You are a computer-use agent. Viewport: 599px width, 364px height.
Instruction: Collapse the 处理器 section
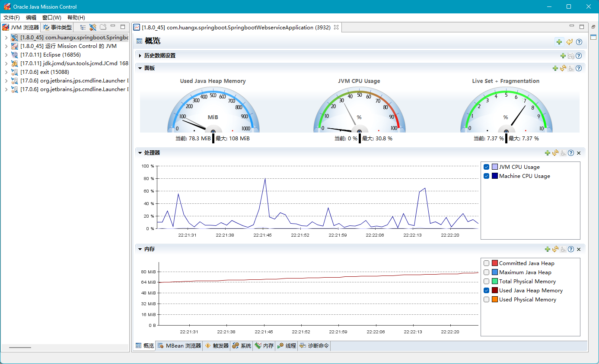click(x=140, y=153)
